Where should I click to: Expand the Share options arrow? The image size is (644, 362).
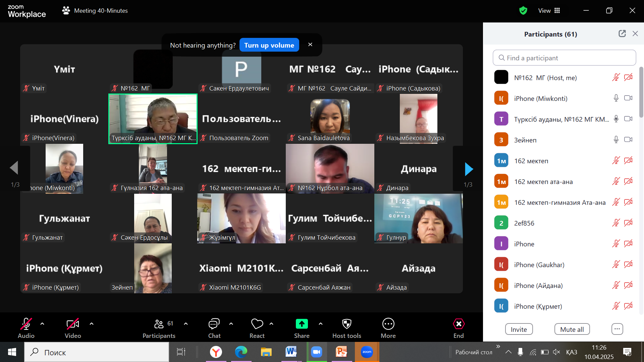click(x=321, y=324)
